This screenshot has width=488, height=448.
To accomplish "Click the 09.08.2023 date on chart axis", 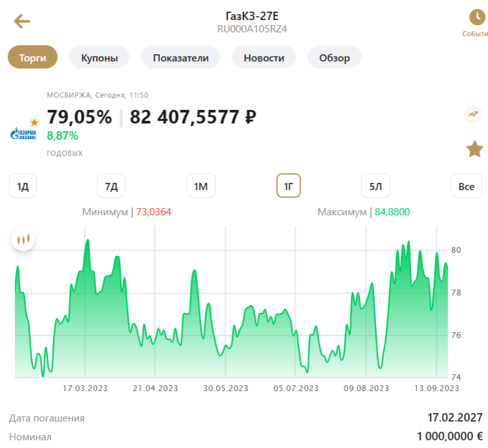I will (x=366, y=389).
